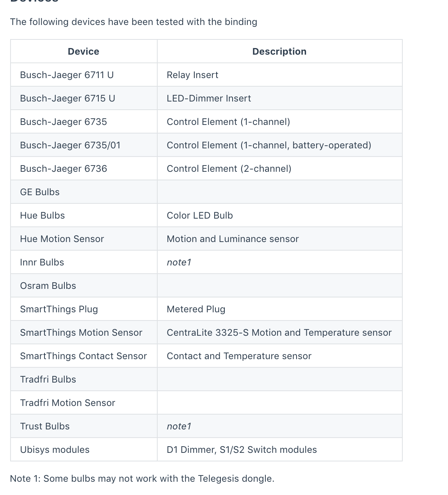The height and width of the screenshot is (495, 448).
Task: Click note1 in the Trust Bulbs row
Action: [x=179, y=426]
